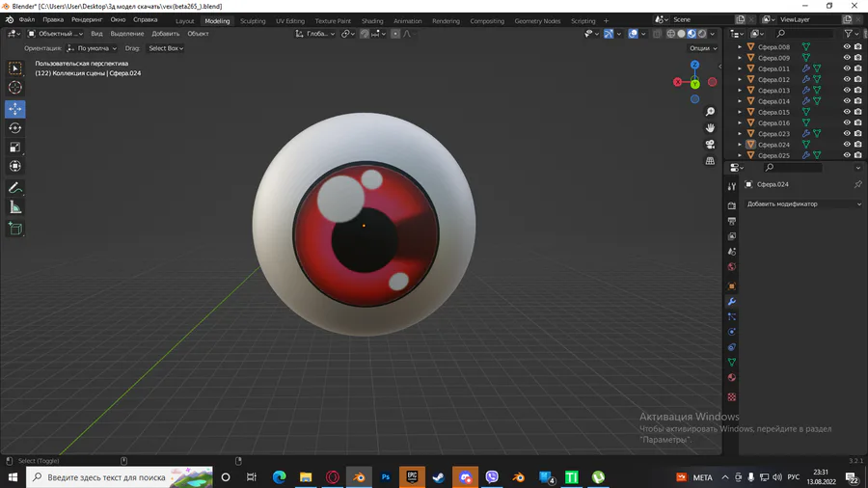Toggle X-ray display button
This screenshot has width=868, height=488.
[657, 34]
